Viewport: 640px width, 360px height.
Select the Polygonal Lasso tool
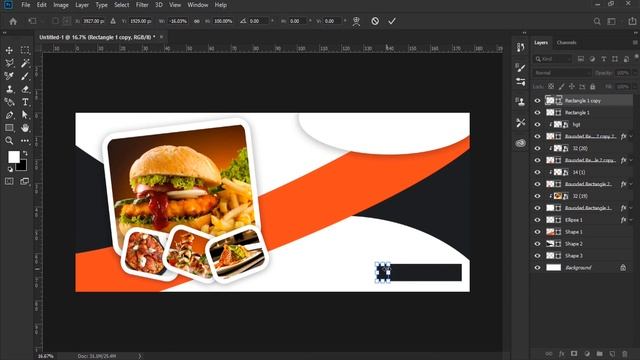click(9, 63)
